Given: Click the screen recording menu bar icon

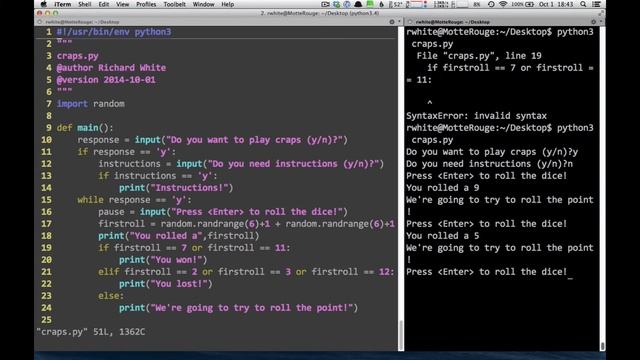Looking at the screenshot, I should [325, 4].
